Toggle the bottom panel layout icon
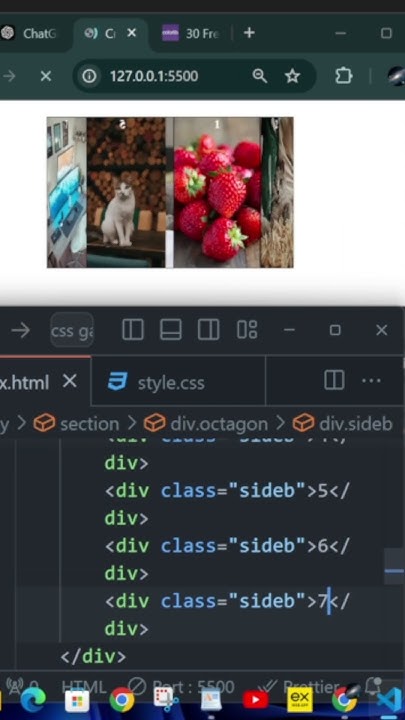 point(170,330)
